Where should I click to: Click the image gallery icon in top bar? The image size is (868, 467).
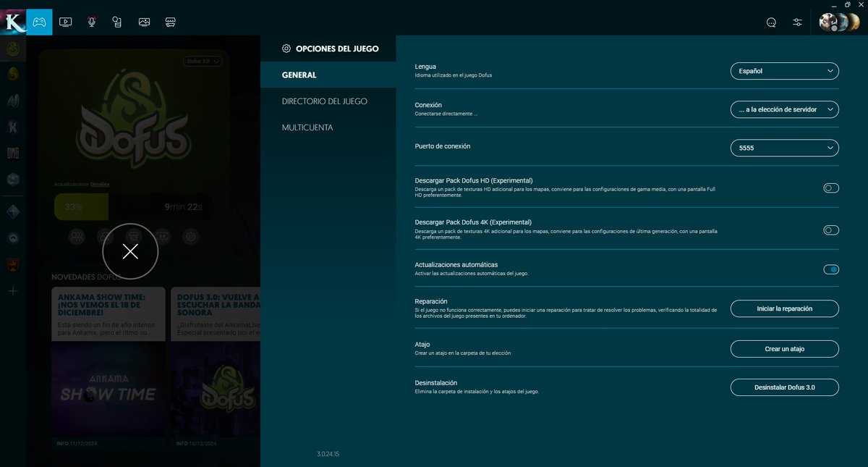coord(144,22)
